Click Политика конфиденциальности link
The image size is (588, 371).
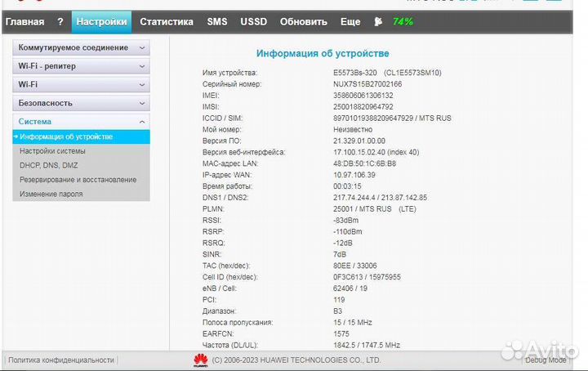[61, 360]
